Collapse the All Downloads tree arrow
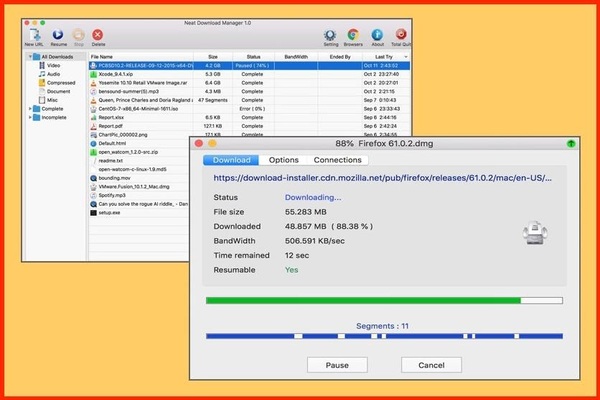Viewport: 600px width, 400px height. 30,57
